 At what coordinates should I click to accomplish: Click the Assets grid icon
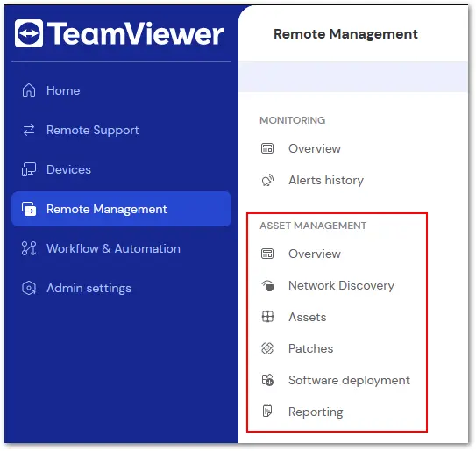(267, 317)
